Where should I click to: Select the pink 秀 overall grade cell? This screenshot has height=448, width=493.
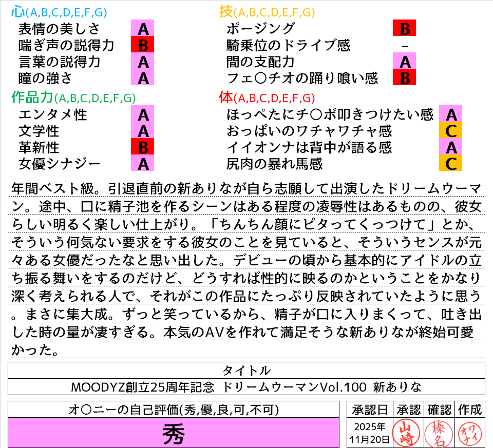coord(174,434)
